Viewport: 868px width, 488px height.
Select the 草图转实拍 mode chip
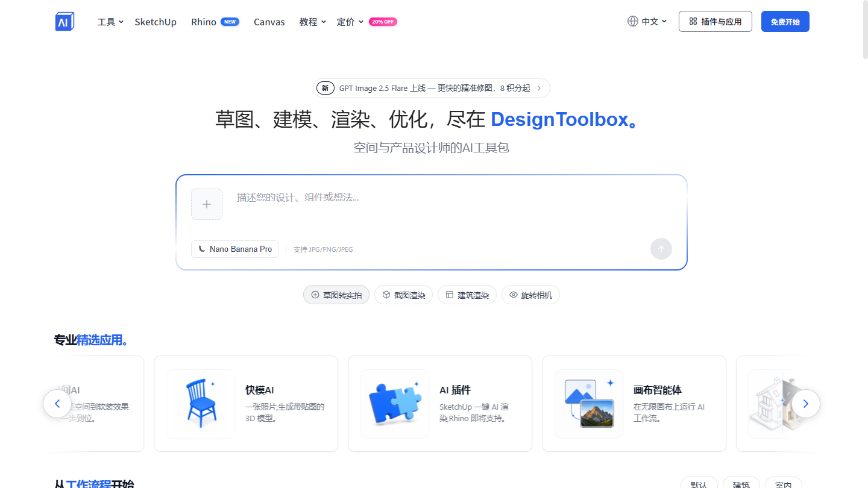click(x=336, y=295)
